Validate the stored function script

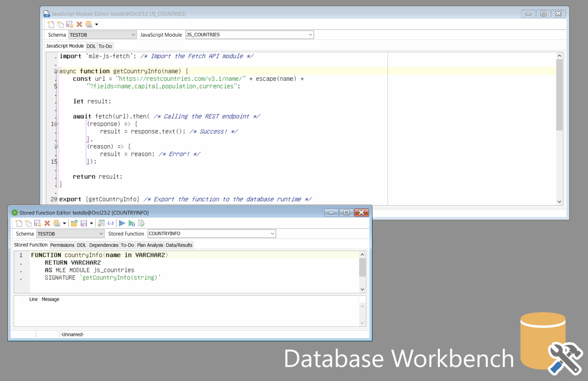click(x=141, y=223)
